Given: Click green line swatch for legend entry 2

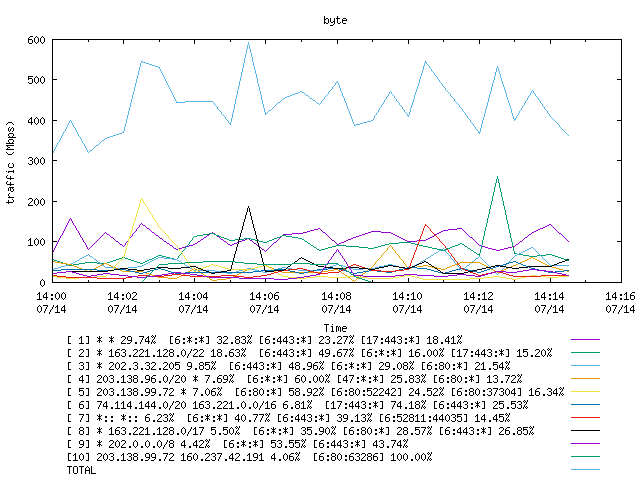Looking at the screenshot, I should [585, 352].
